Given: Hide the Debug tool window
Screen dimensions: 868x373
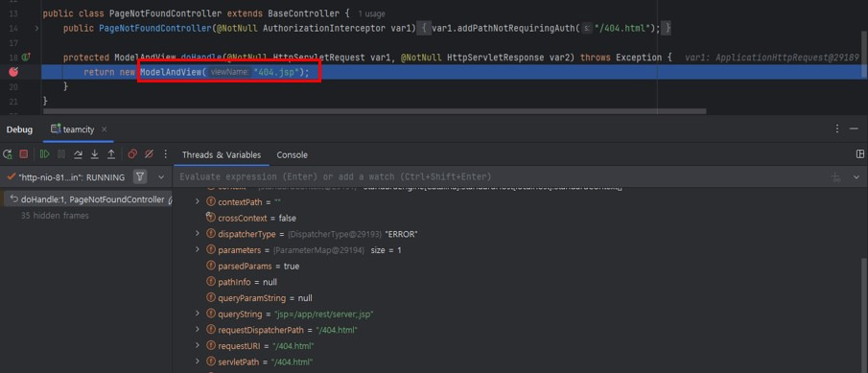Looking at the screenshot, I should point(855,128).
